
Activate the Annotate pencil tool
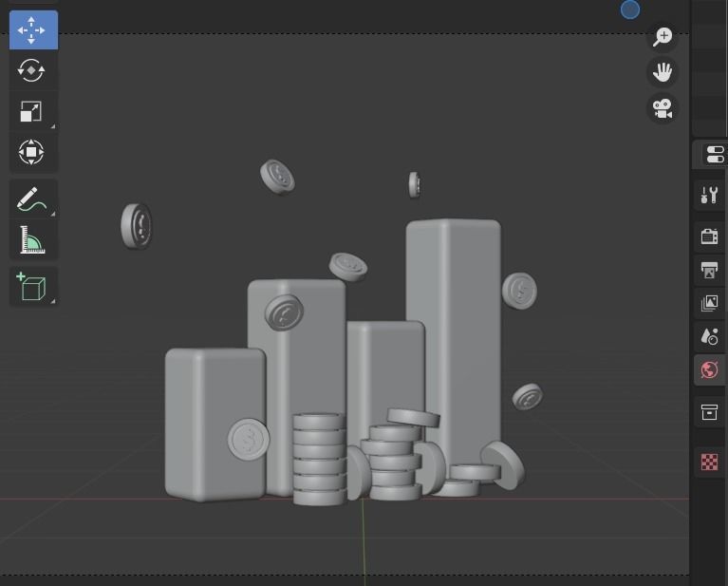(33, 198)
